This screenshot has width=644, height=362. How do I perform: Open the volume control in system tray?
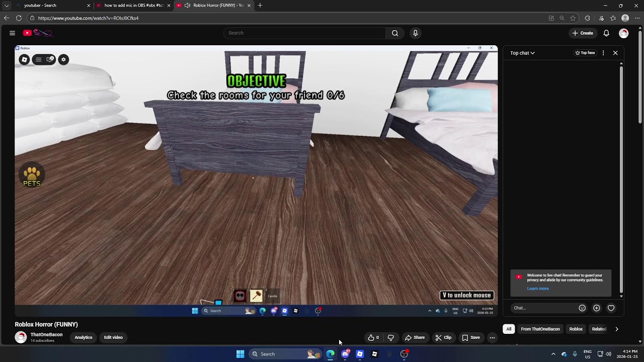[608, 354]
